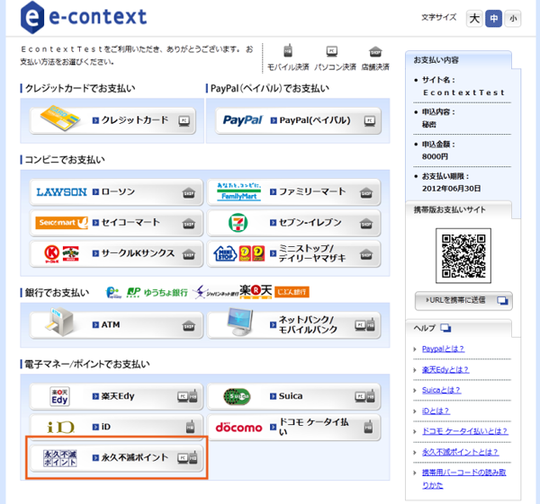Image resolution: width=540 pixels, height=504 pixels.
Task: Choose Suica payment option
Action: (294, 397)
